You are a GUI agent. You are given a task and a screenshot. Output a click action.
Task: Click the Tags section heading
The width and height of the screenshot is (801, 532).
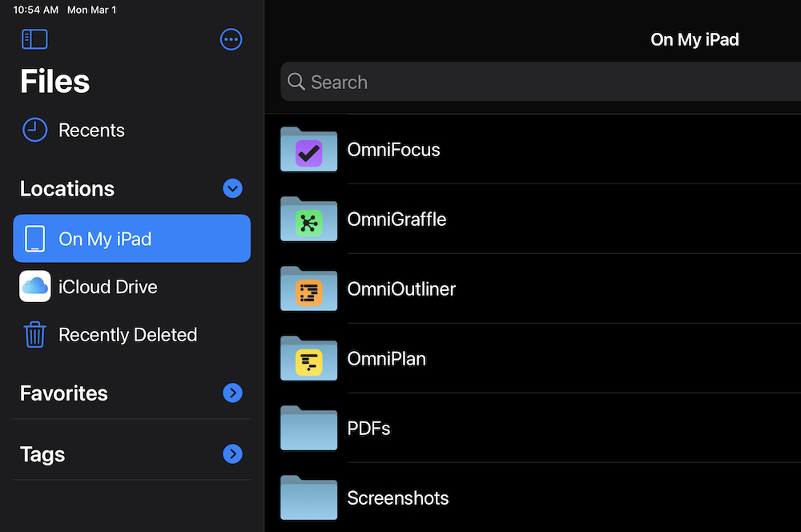(42, 454)
